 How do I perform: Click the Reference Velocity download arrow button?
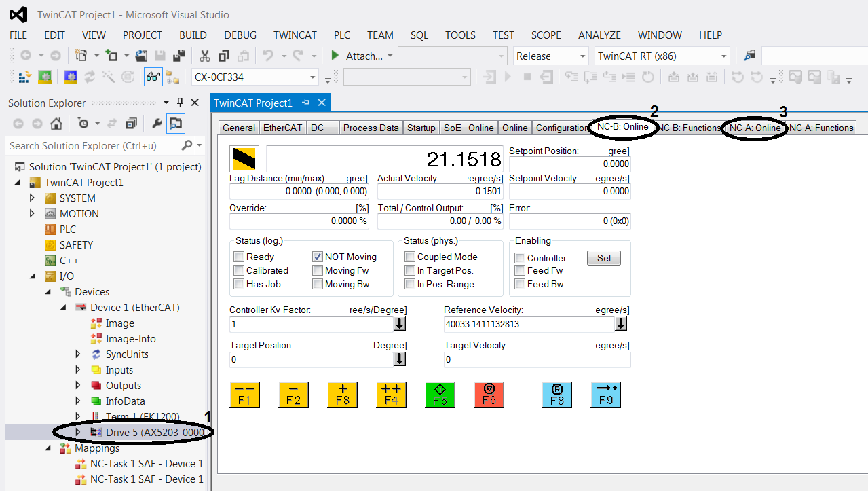point(621,324)
